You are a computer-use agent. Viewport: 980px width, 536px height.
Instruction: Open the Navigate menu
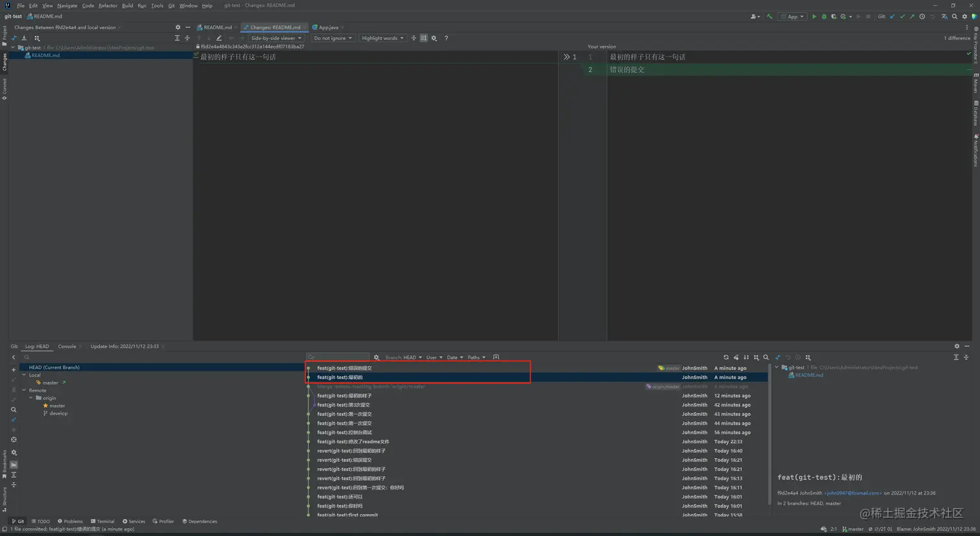[x=67, y=5]
